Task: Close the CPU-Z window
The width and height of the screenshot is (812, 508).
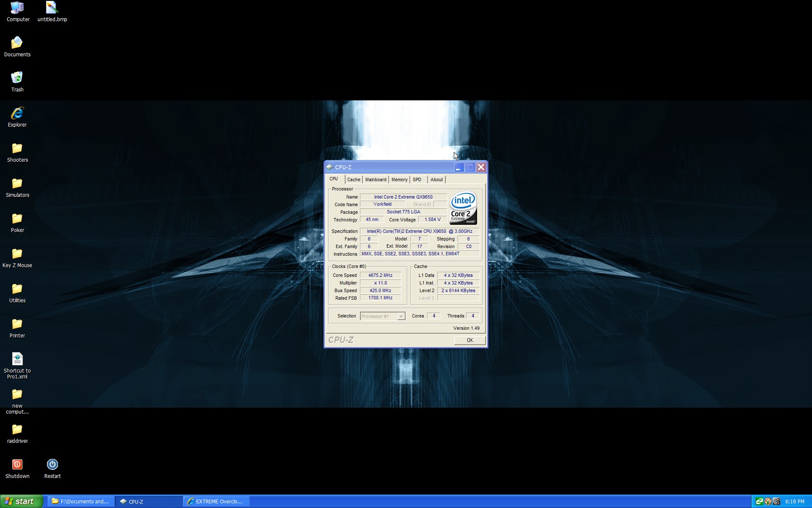Action: pos(481,167)
